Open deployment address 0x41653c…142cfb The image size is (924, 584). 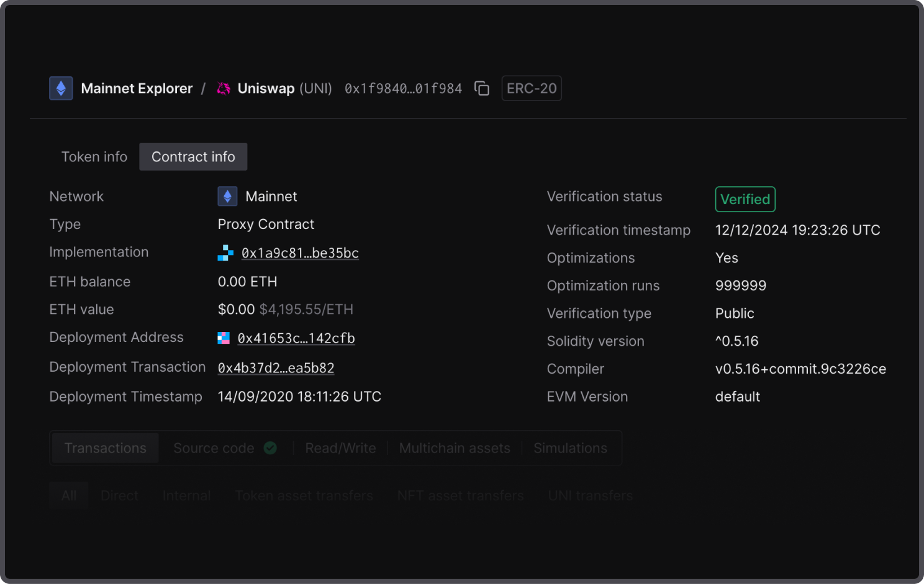296,338
